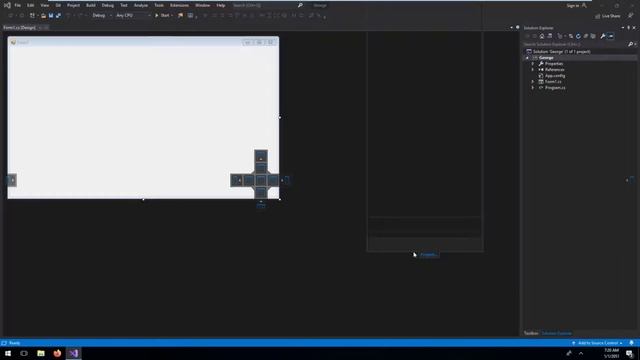
Task: Click the Solution Explorer search magnifier icon
Action: (x=631, y=44)
